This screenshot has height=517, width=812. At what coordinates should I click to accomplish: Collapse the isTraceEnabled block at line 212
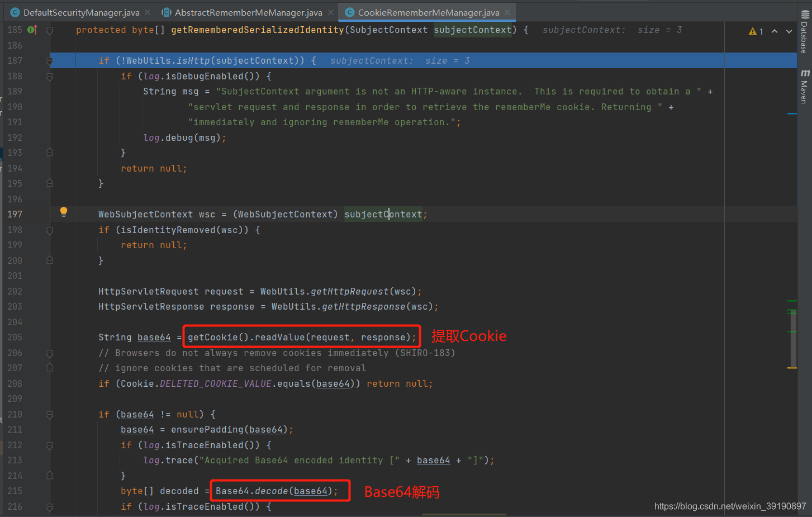(x=50, y=445)
